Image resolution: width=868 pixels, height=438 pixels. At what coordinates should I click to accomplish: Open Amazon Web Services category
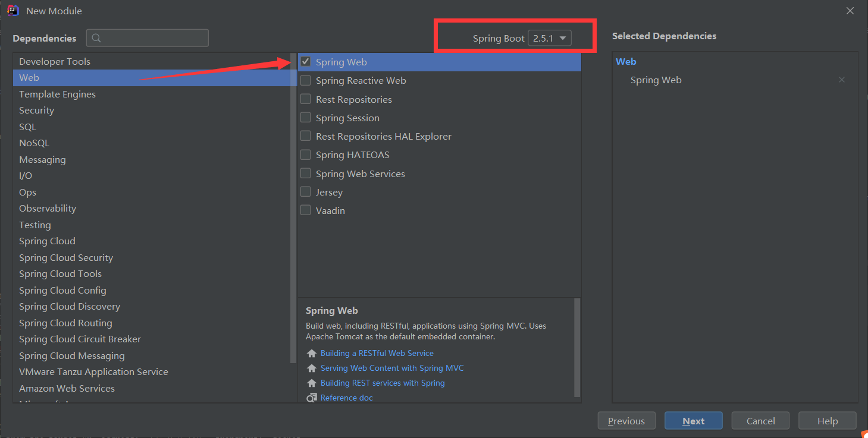coord(151,389)
